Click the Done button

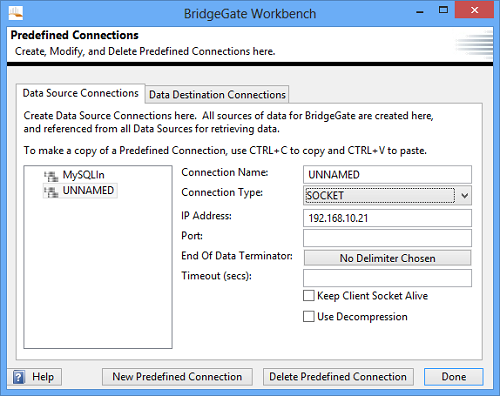click(454, 377)
